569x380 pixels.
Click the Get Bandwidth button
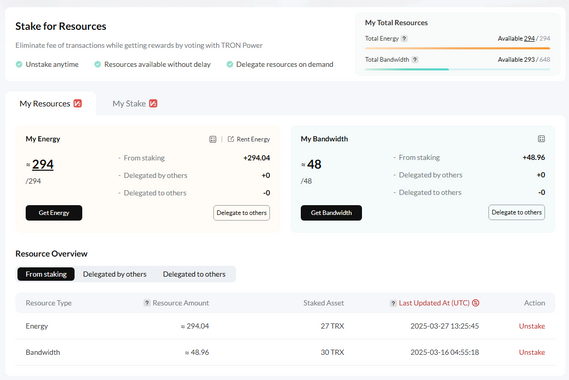pyautogui.click(x=331, y=213)
